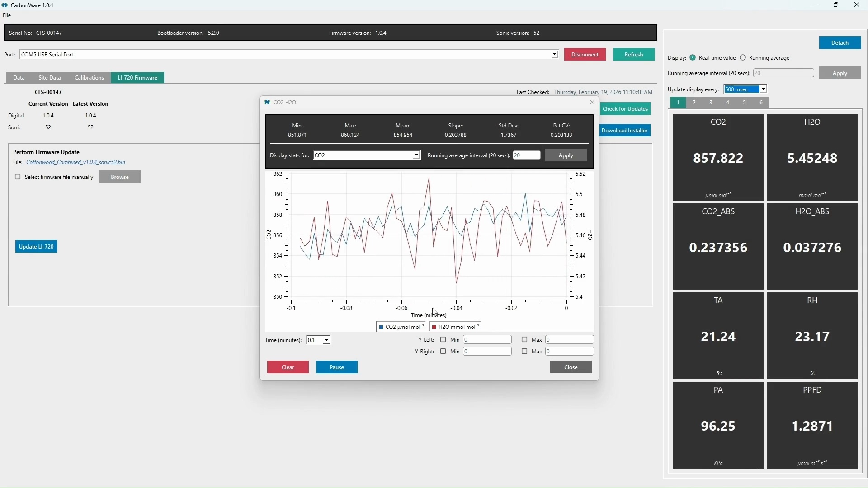The height and width of the screenshot is (488, 868).
Task: Click the H2O legend red swatch
Action: [x=434, y=327]
